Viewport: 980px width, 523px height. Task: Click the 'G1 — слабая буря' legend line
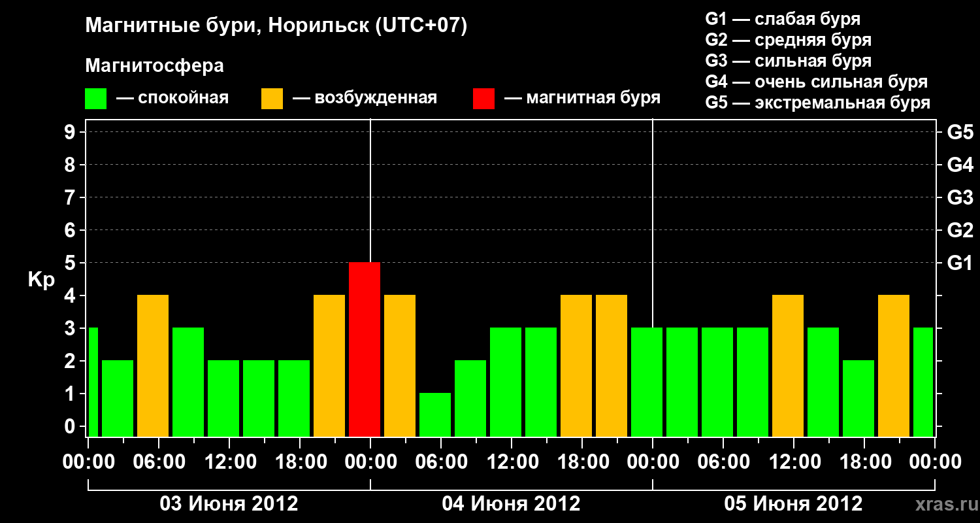click(x=783, y=19)
